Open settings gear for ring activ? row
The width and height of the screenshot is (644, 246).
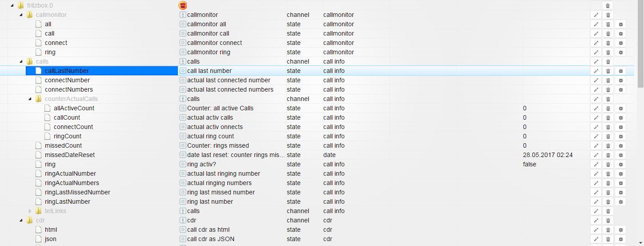click(620, 164)
